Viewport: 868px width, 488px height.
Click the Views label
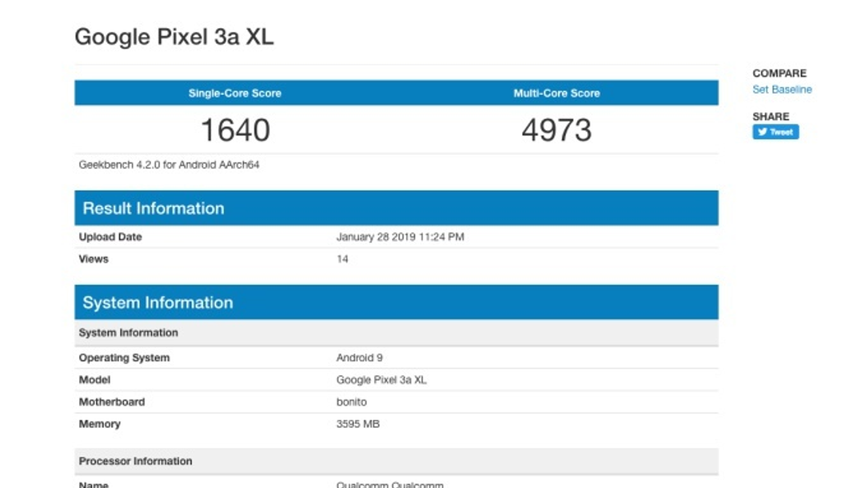coord(93,259)
